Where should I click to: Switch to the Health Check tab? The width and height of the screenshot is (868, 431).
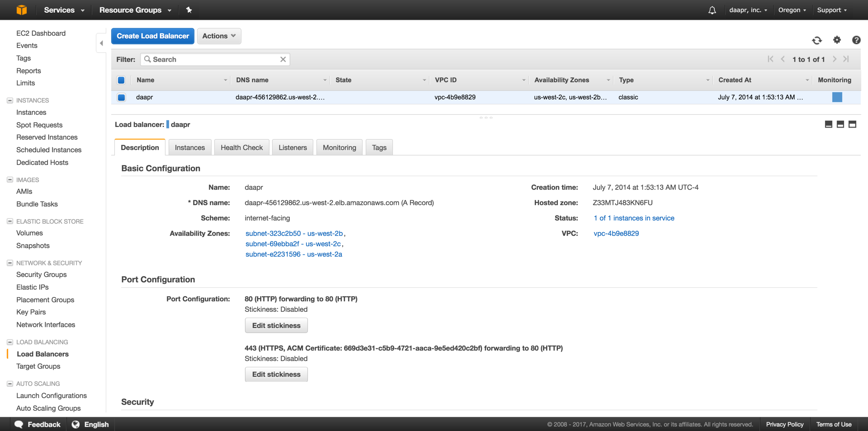(242, 147)
